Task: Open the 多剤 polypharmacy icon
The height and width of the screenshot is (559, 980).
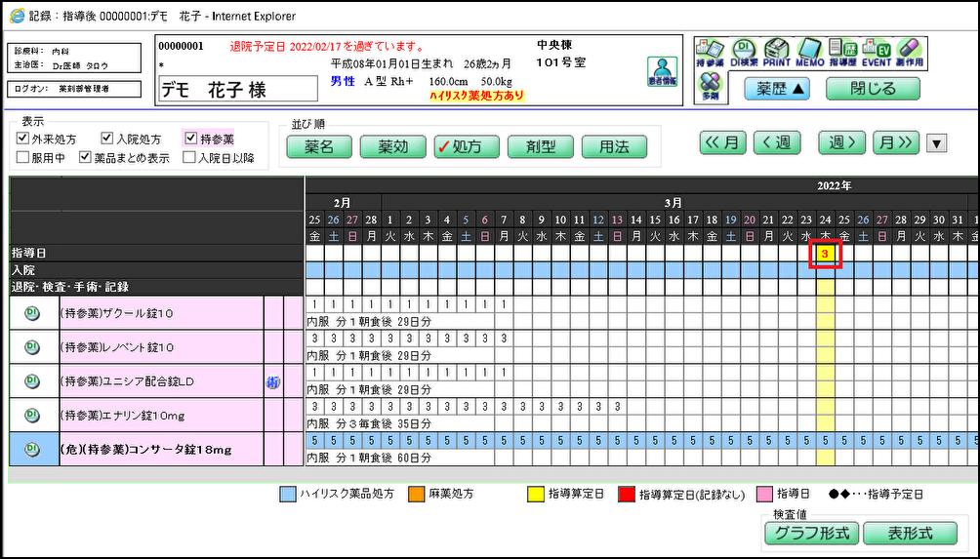Action: click(x=710, y=87)
